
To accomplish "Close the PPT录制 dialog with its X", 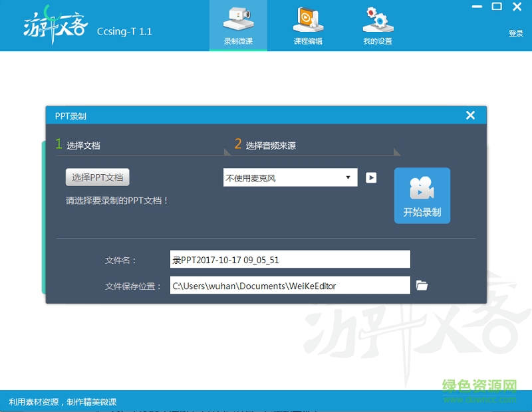I will [x=470, y=114].
